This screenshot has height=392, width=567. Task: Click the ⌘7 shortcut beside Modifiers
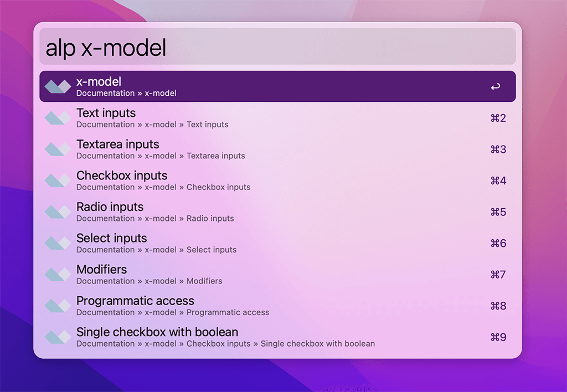click(x=498, y=275)
